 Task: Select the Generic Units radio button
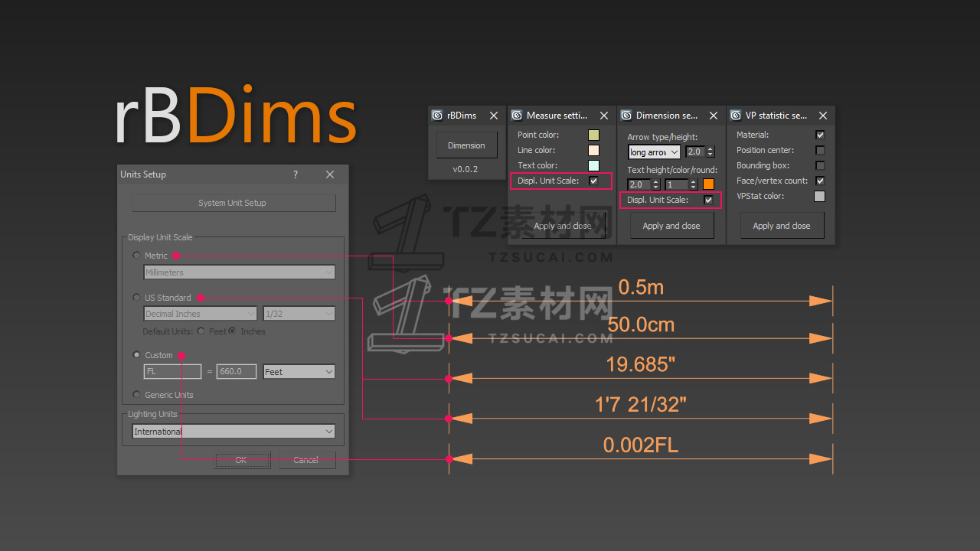pos(137,395)
